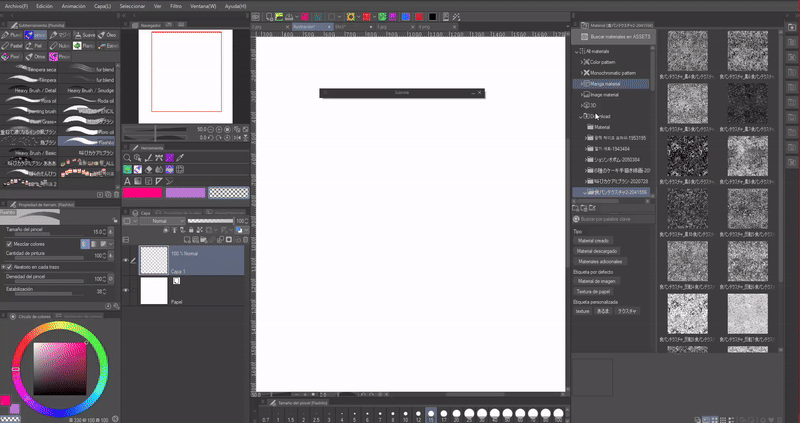
Task: Click the Material creado filter button
Action: pos(591,240)
